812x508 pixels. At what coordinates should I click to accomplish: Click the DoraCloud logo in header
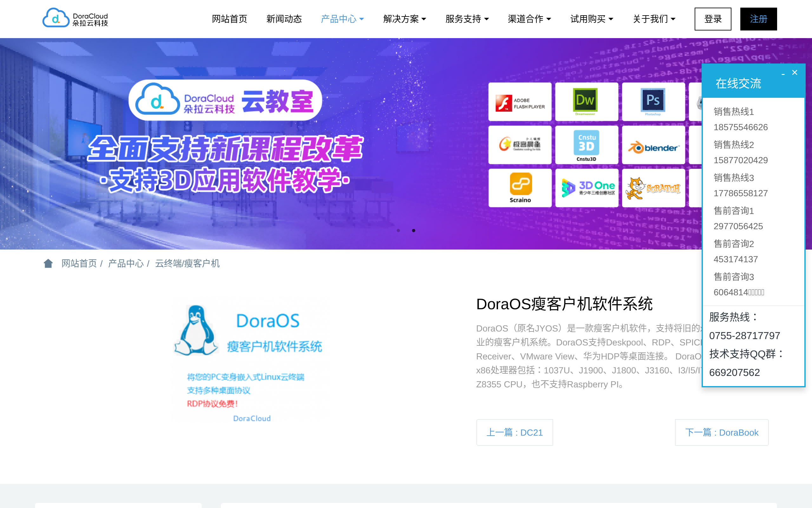tap(75, 18)
